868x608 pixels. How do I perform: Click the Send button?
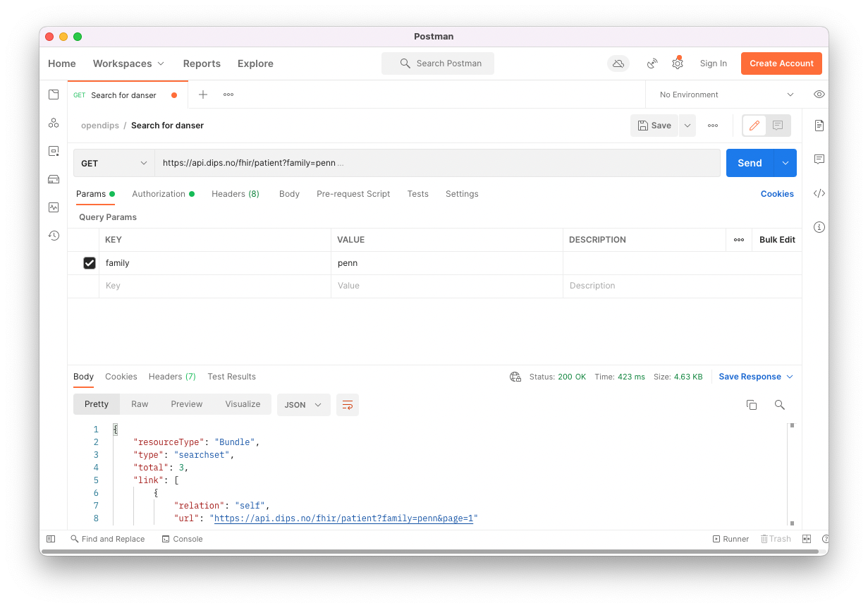click(x=750, y=163)
